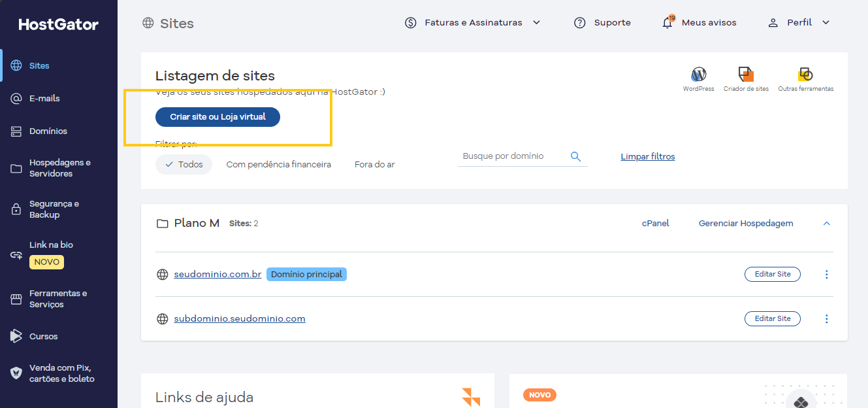Click the Faturas dollar sign icon

click(411, 23)
